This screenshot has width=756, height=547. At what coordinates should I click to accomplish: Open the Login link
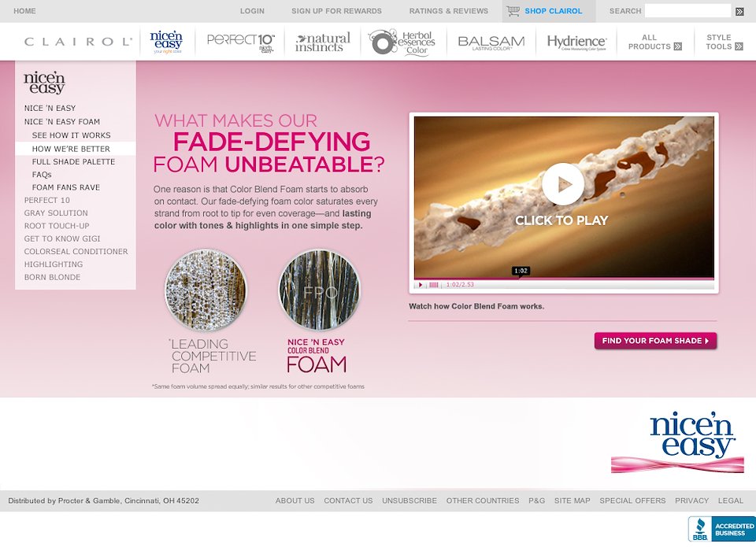pos(252,10)
